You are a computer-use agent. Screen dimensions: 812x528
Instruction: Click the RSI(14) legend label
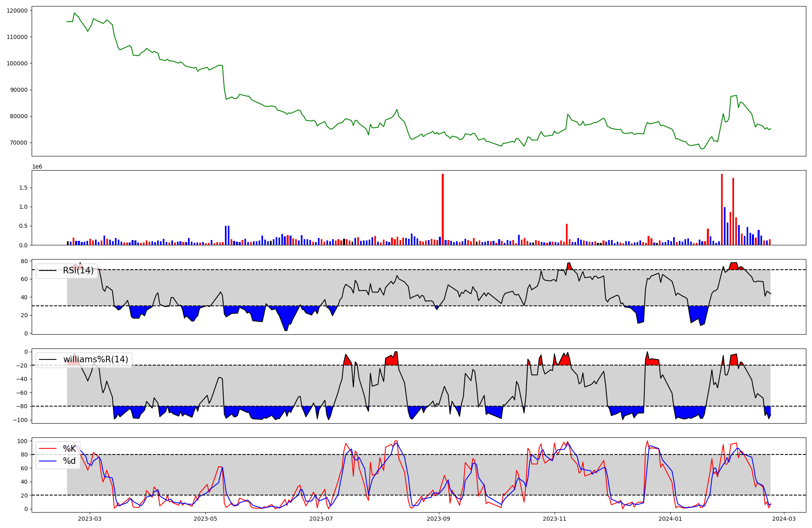78,270
